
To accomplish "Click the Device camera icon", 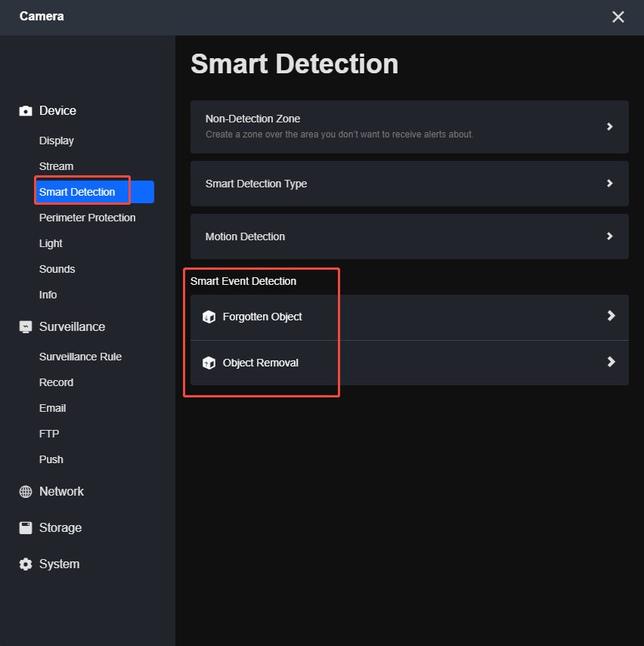I will 25,110.
